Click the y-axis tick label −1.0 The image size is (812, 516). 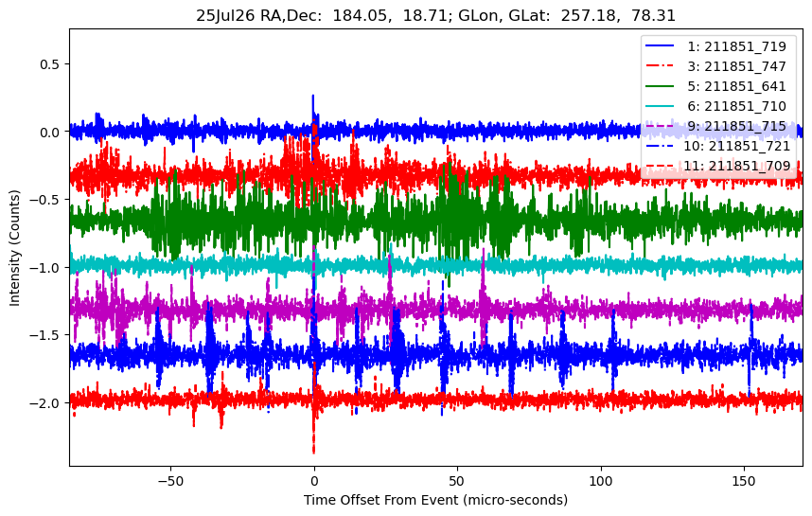coord(44,268)
